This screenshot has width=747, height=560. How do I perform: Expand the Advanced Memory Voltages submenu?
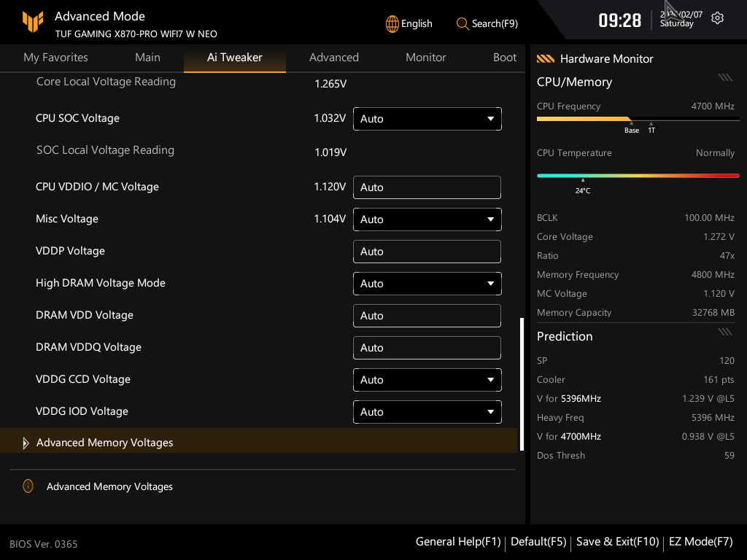(x=104, y=443)
